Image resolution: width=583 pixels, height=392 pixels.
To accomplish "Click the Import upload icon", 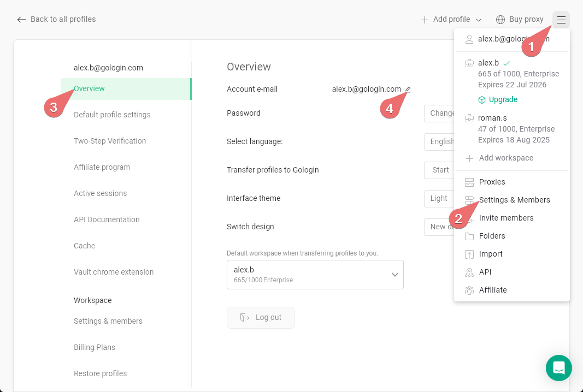I will [x=469, y=254].
